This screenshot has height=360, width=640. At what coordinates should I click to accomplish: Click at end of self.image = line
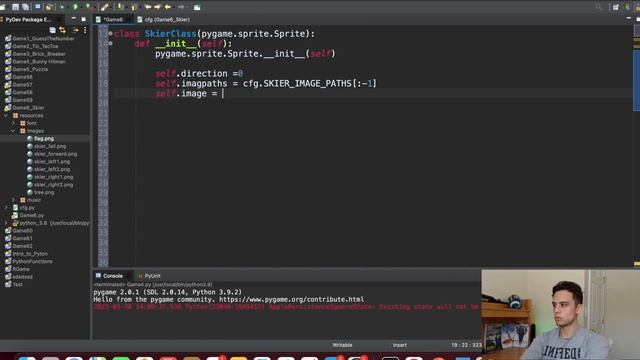coord(224,93)
